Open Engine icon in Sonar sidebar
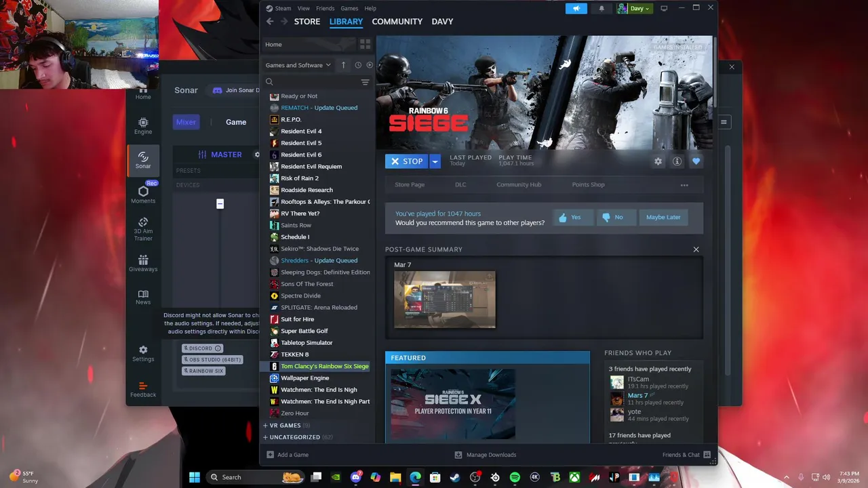Image resolution: width=868 pixels, height=488 pixels. (x=143, y=126)
